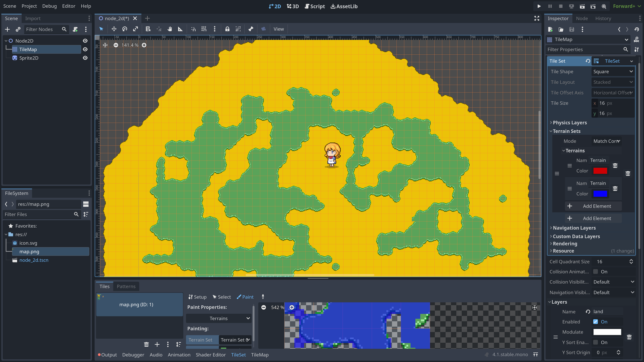Click Add Element under the blue terrain
The image size is (644, 362).
point(593,206)
